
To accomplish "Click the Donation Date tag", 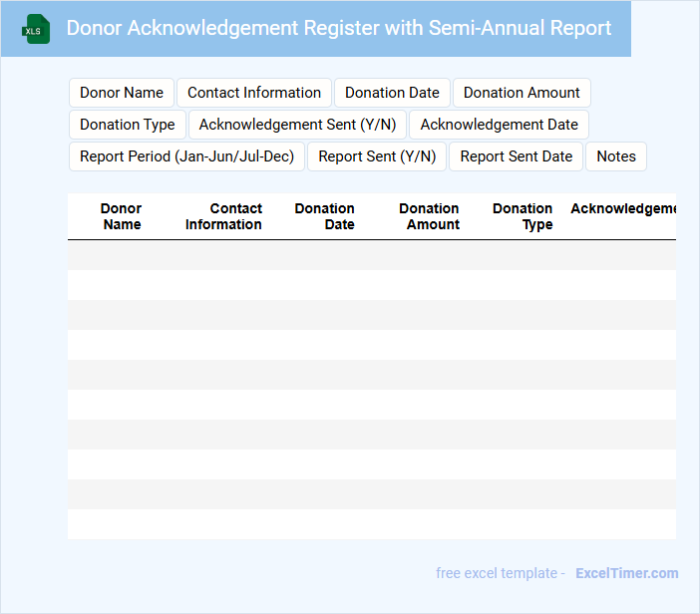I will (392, 93).
